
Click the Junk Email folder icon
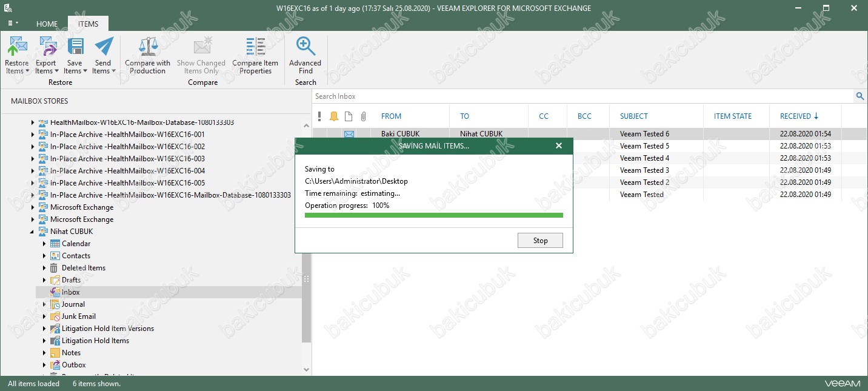(55, 316)
